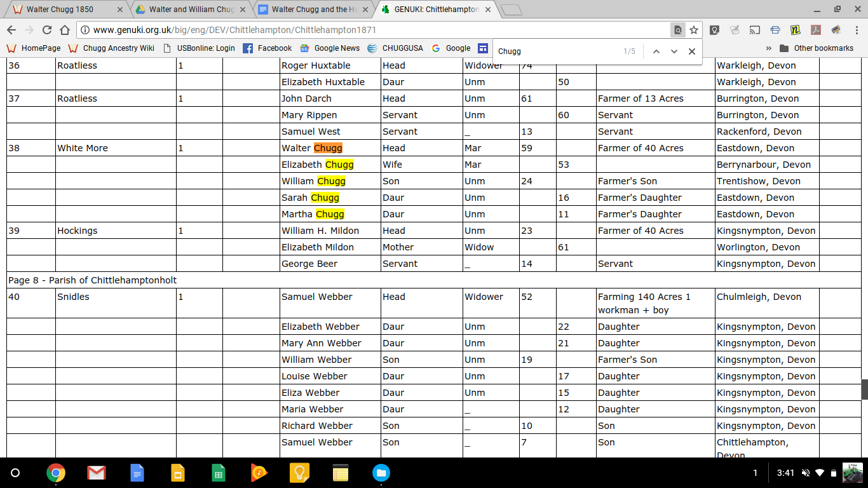This screenshot has height=488, width=868.
Task: Open the Google bookmark
Action: point(451,48)
